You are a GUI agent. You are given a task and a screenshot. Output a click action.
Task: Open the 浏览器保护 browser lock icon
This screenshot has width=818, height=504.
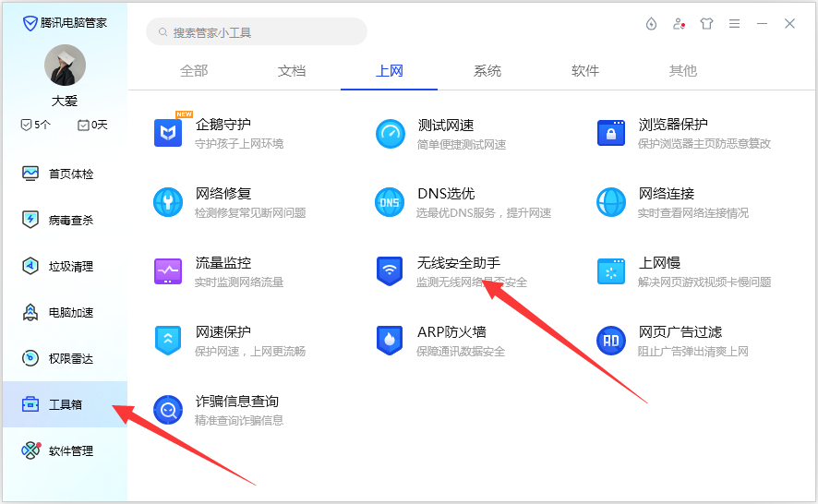coord(611,133)
